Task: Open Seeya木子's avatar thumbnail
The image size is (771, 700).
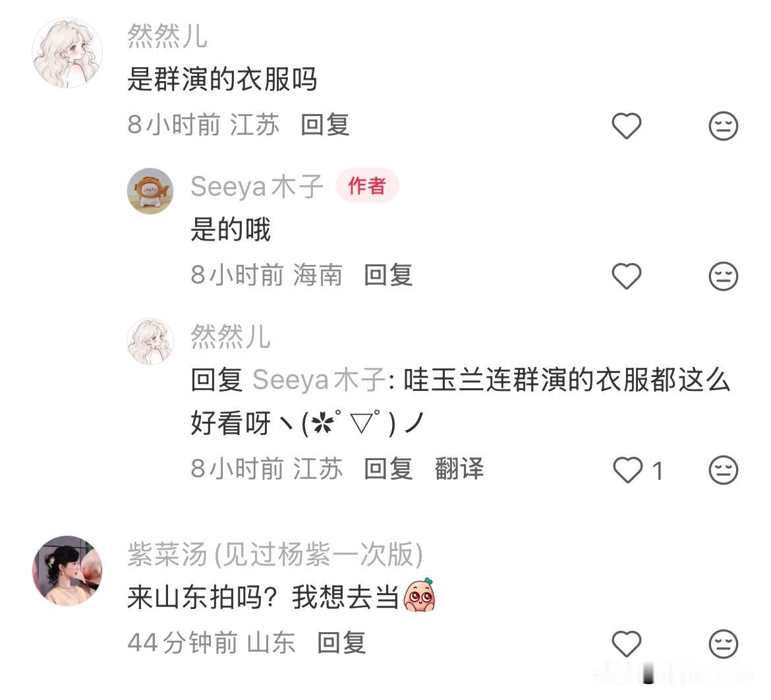Action: pos(150,191)
